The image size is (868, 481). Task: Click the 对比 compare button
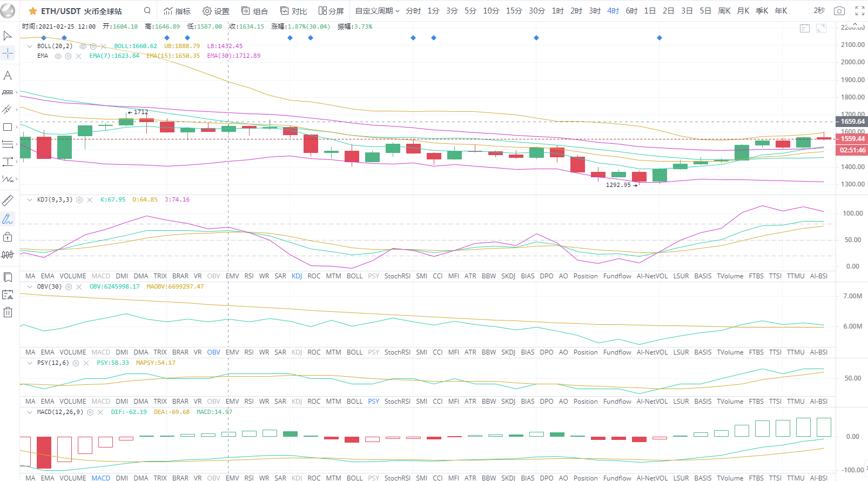click(x=294, y=11)
